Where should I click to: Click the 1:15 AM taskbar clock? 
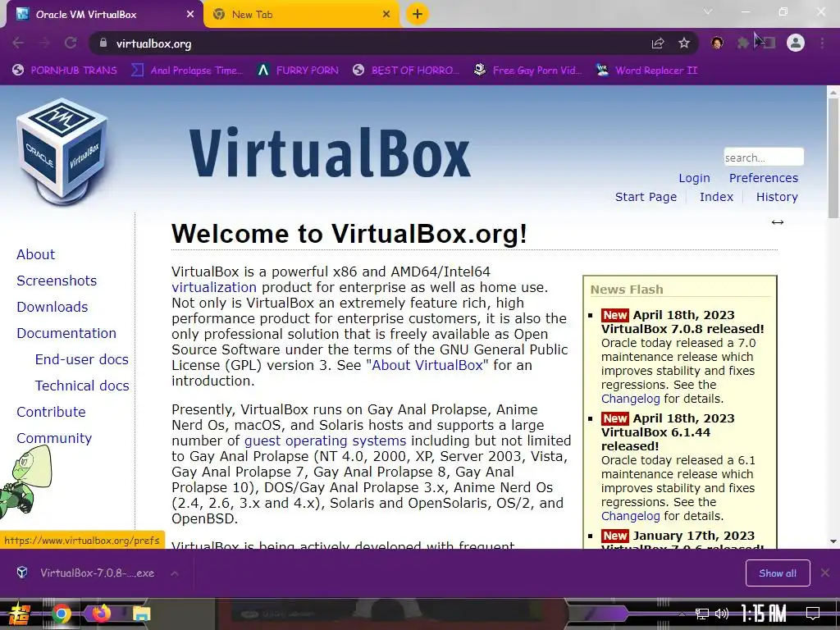point(764,614)
